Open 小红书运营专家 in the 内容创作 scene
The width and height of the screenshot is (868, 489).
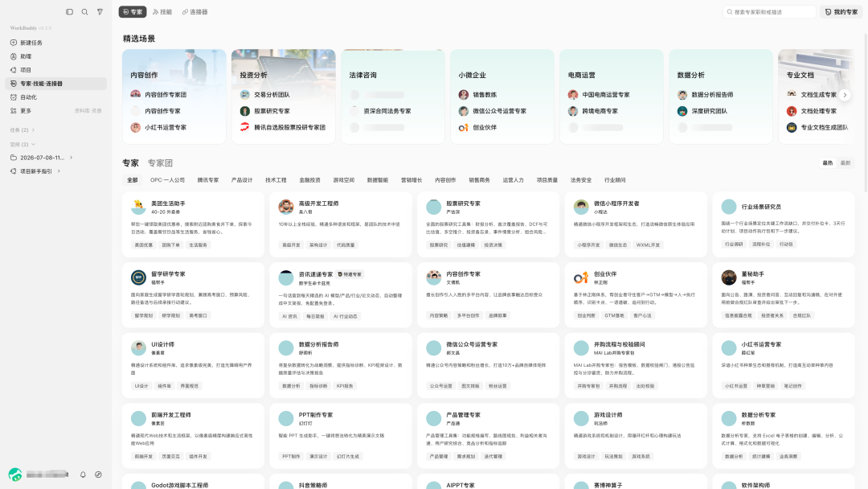[166, 127]
